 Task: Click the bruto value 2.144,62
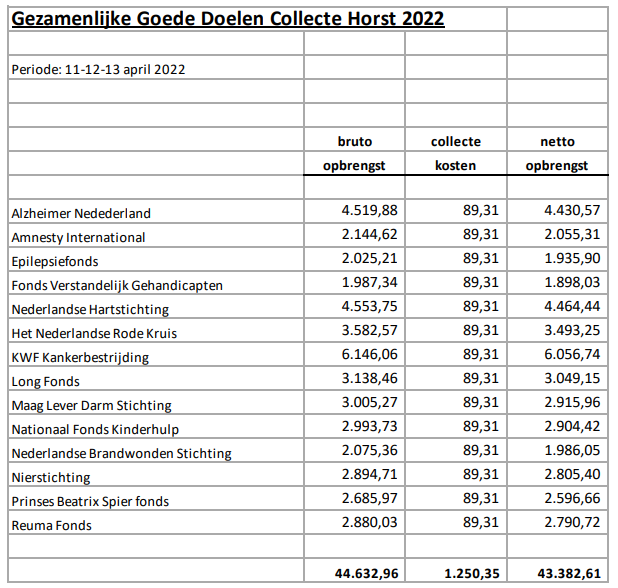(369, 234)
